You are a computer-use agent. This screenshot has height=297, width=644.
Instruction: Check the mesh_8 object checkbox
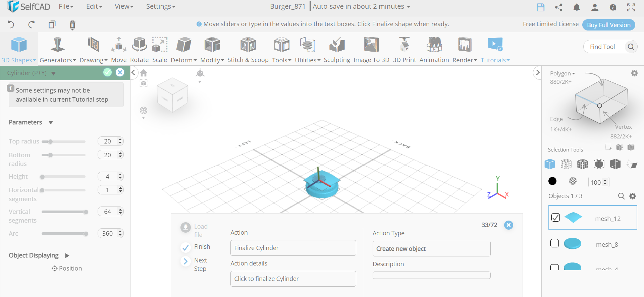coord(554,243)
